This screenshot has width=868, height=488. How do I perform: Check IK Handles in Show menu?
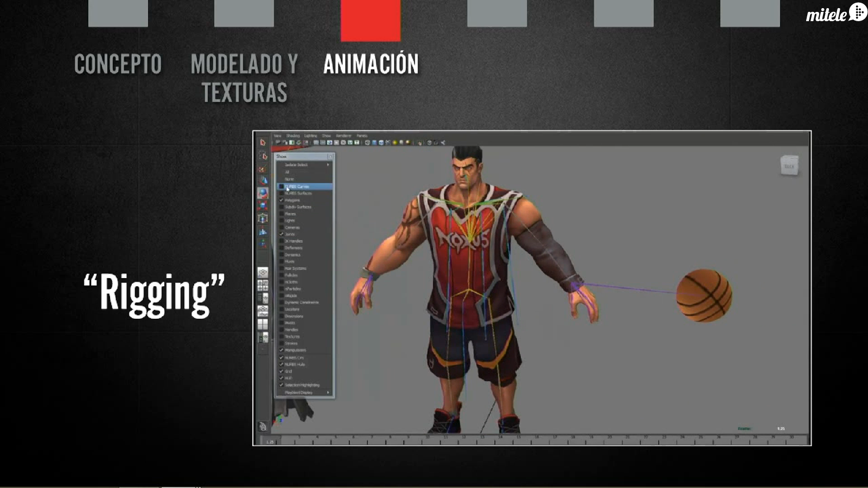[x=304, y=241]
